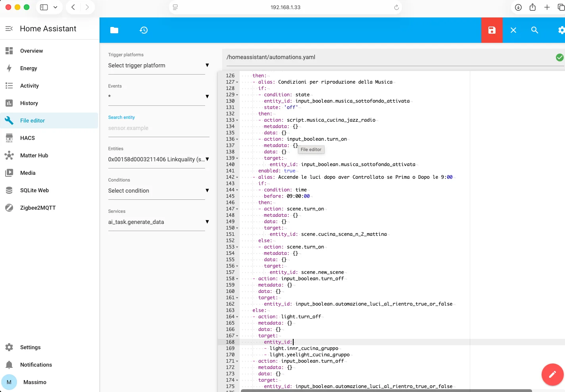The width and height of the screenshot is (565, 392).
Task: Open Massimo user profile avatar
Action: [x=9, y=382]
